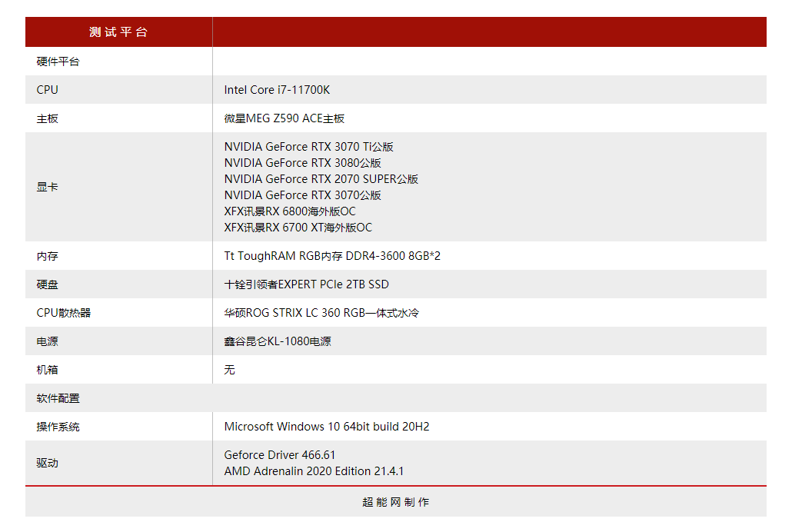Select Microsoft Windows 10 64bit build 20H2
This screenshot has width=792, height=532.
point(327,427)
